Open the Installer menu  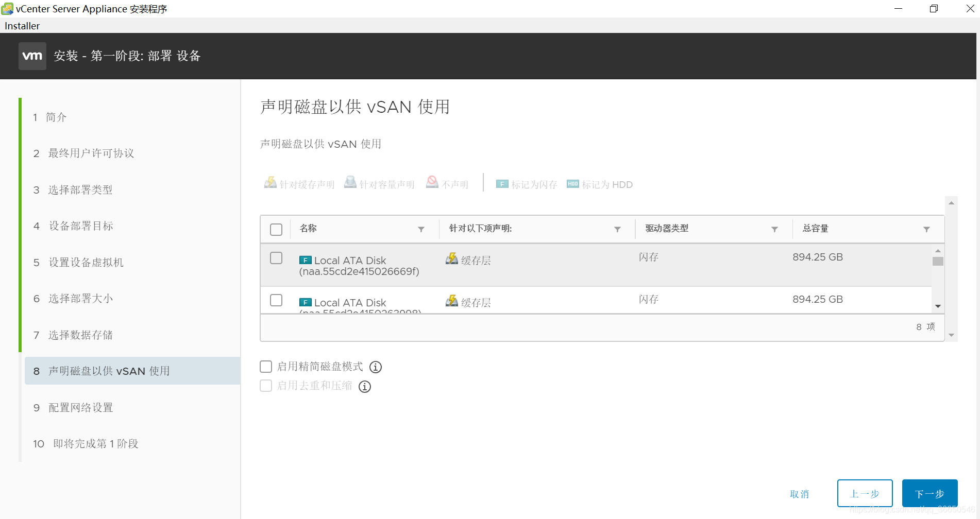(22, 26)
